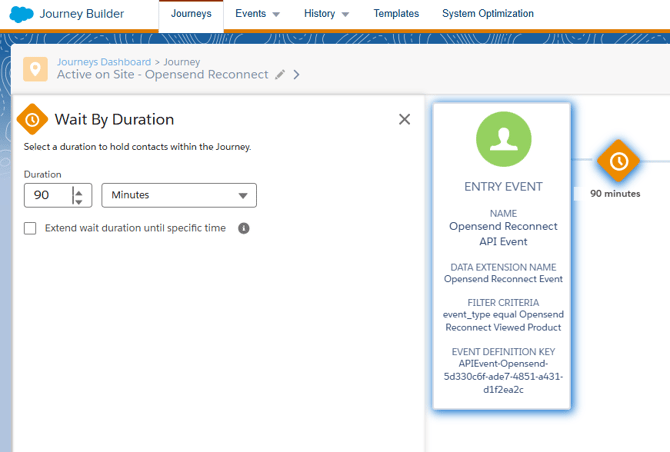Open the Minutes unit dropdown
This screenshot has width=670, height=452.
point(179,195)
